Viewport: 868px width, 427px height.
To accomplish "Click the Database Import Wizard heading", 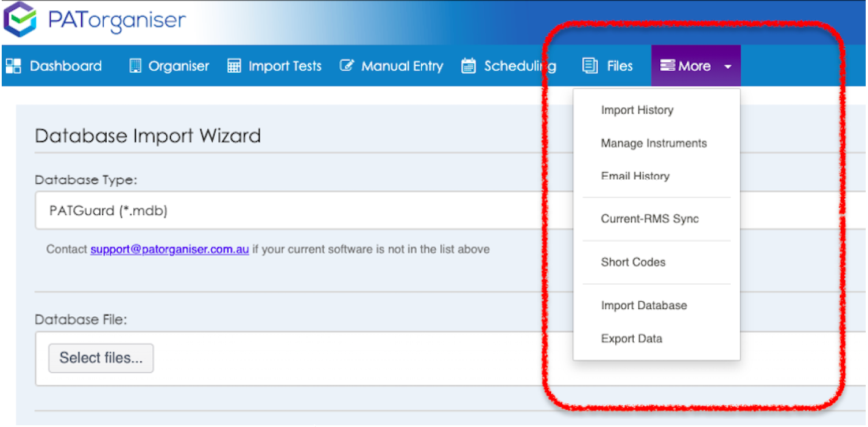I will click(148, 136).
